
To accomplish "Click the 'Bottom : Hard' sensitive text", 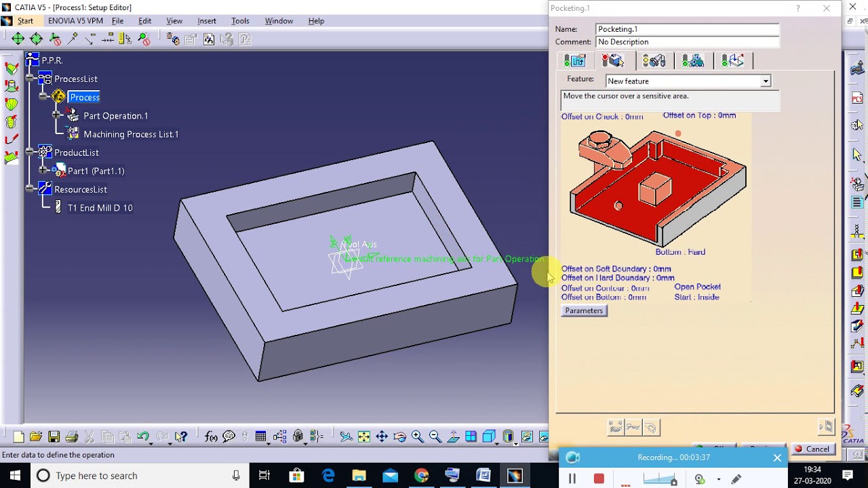I will (x=680, y=252).
